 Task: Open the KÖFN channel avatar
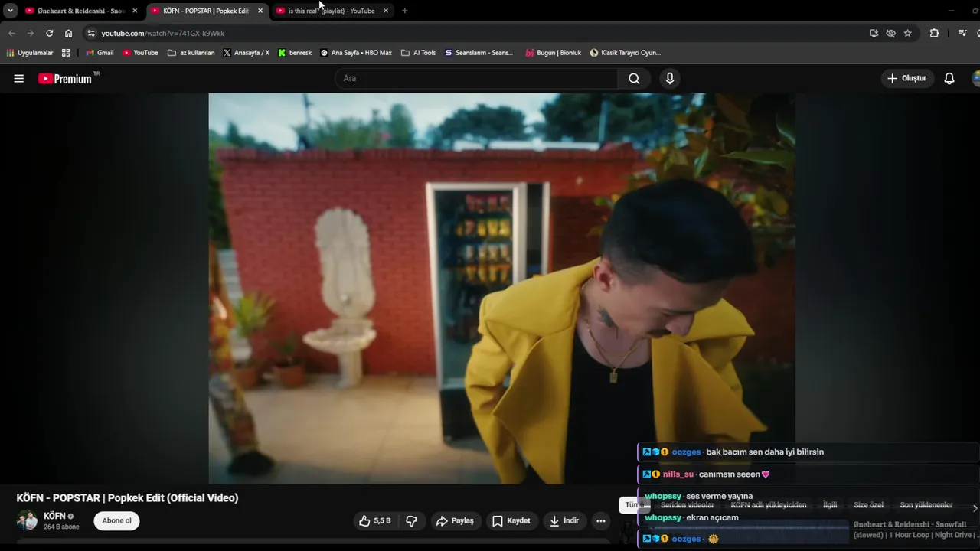click(27, 520)
